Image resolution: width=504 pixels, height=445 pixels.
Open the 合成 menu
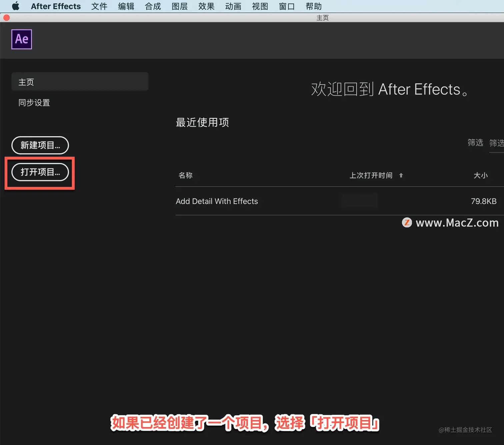153,6
